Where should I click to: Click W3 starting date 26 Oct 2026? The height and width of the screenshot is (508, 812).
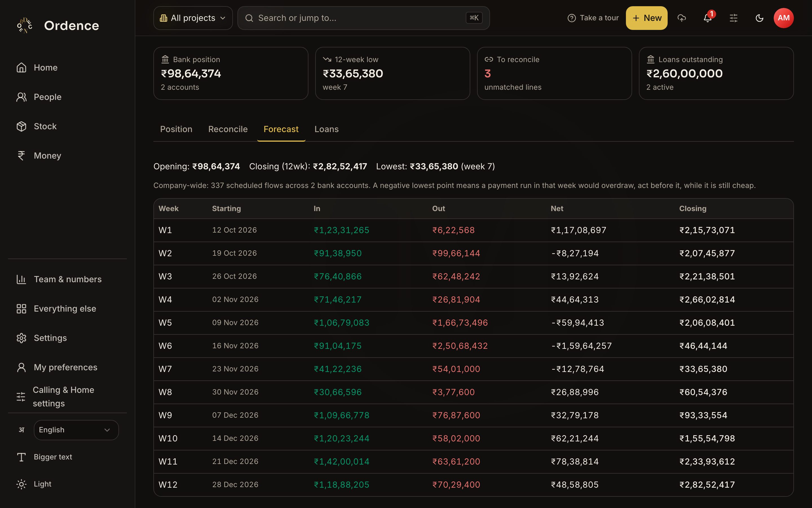coord(234,276)
